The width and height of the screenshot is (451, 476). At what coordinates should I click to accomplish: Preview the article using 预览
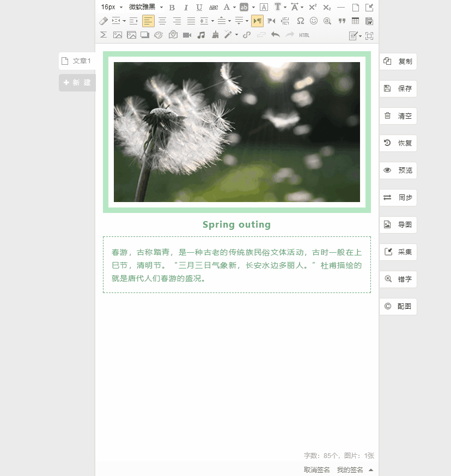(398, 170)
